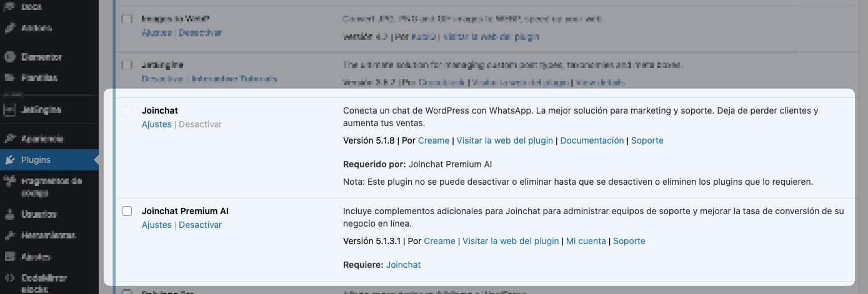This screenshot has height=294, width=868.
Task: Open the Plugins menu item
Action: (36, 160)
